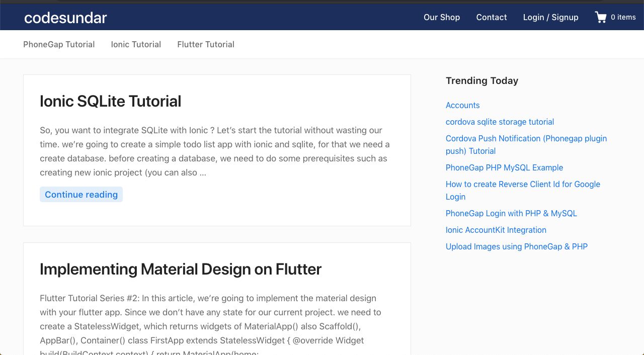Visit the Our Shop page

pos(441,17)
